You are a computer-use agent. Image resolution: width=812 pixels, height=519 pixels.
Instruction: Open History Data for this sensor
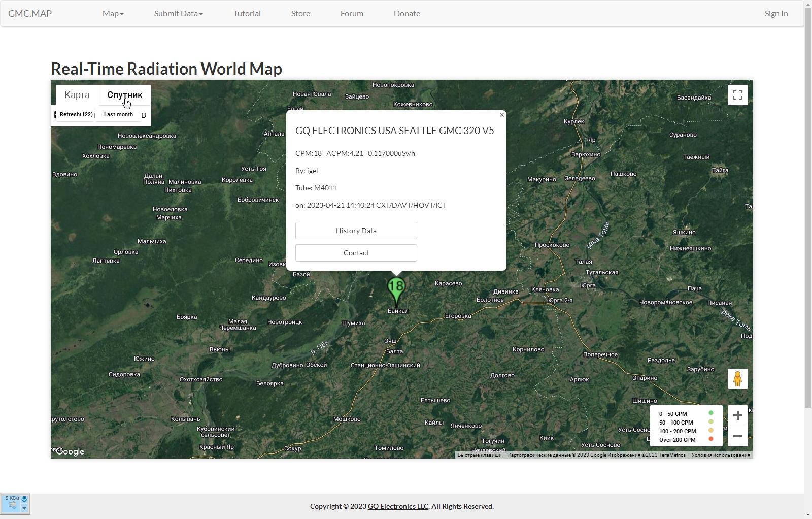pyautogui.click(x=356, y=231)
